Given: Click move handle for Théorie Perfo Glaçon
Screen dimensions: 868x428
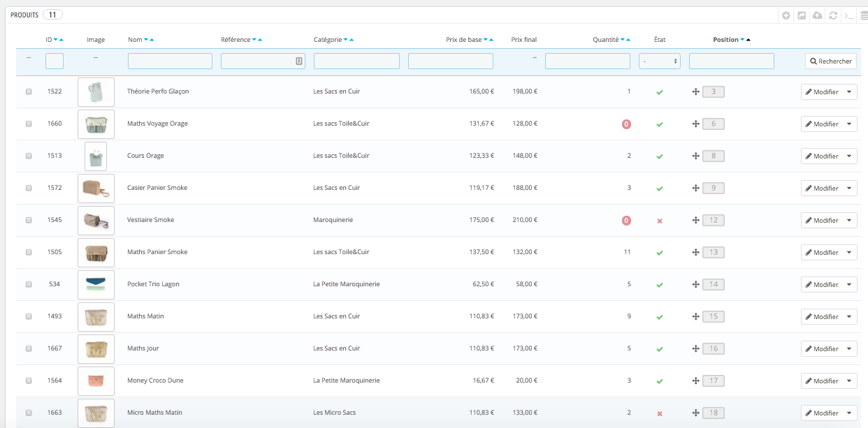Looking at the screenshot, I should [x=695, y=91].
